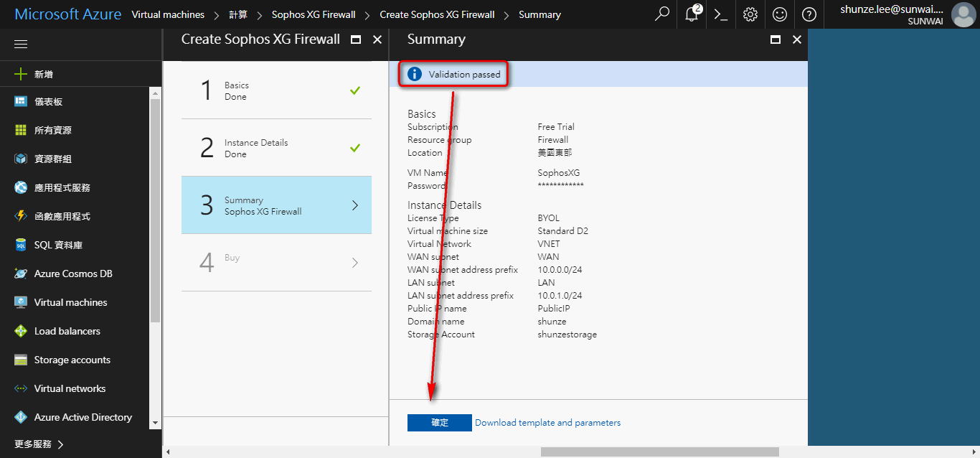Click the horizontal scrollbar left arrow
This screenshot has width=980, height=458.
click(168, 452)
